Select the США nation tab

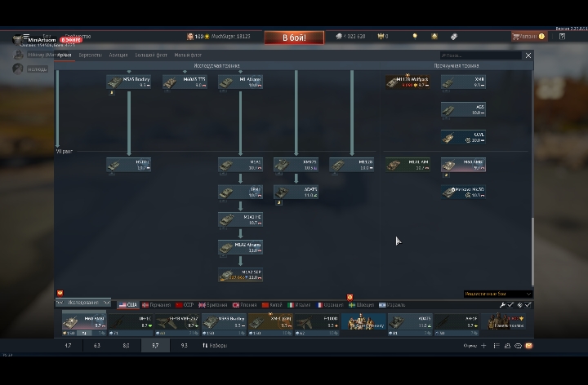tap(128, 305)
